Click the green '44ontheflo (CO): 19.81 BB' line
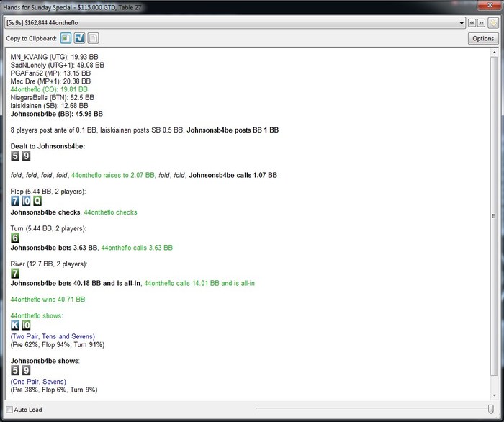 point(49,89)
